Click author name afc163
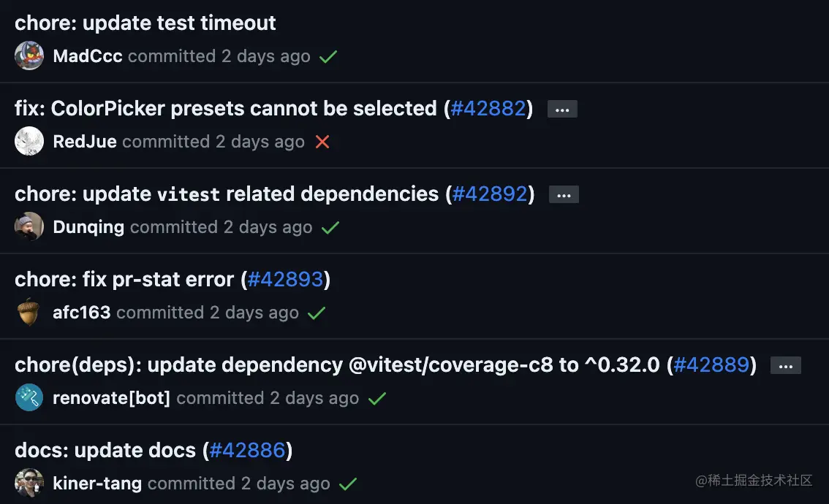This screenshot has height=504, width=829. tap(82, 313)
